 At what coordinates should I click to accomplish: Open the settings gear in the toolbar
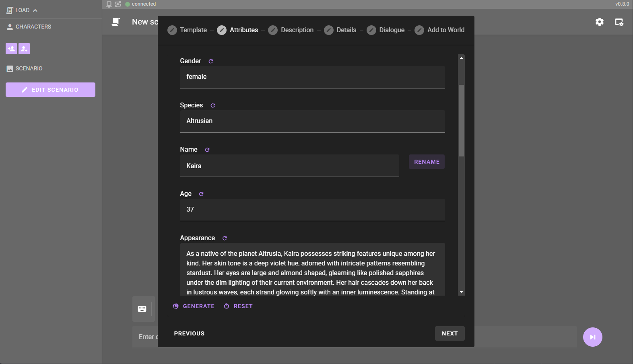[x=600, y=22]
